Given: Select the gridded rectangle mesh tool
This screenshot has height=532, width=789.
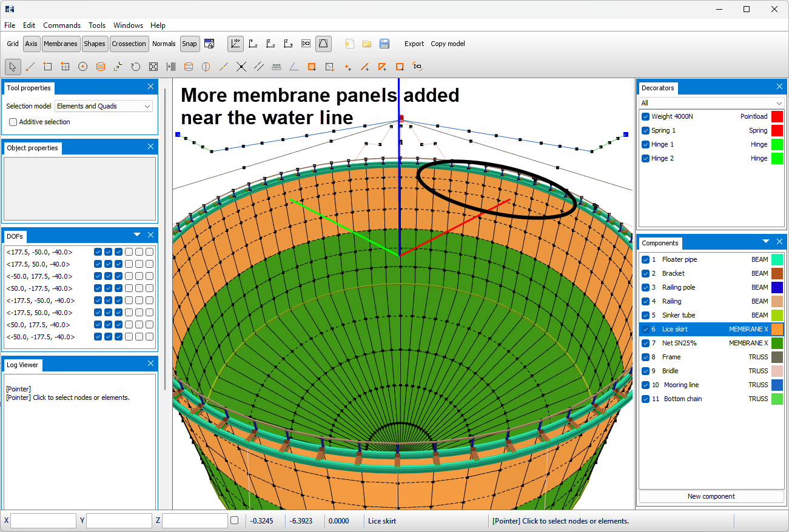Looking at the screenshot, I should click(x=65, y=67).
